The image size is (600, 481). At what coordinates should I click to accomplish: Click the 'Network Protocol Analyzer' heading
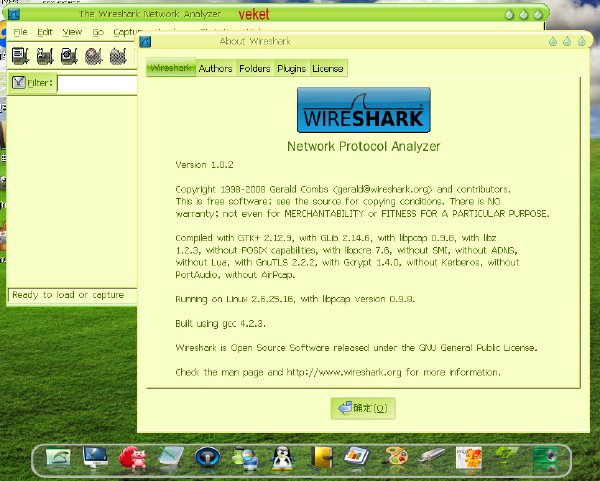tap(364, 146)
